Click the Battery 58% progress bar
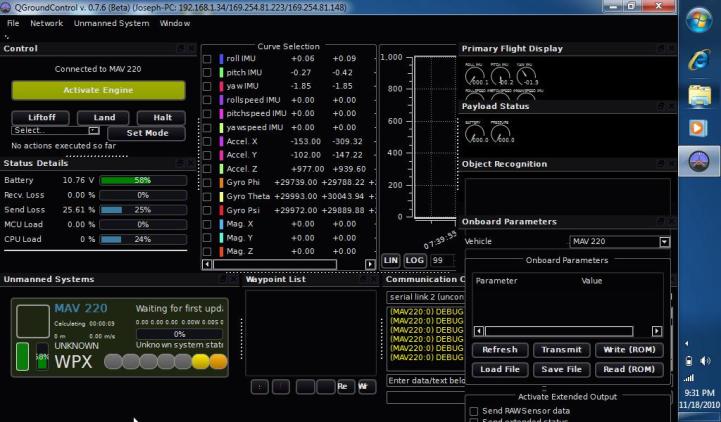Image resolution: width=721 pixels, height=422 pixels. point(143,181)
